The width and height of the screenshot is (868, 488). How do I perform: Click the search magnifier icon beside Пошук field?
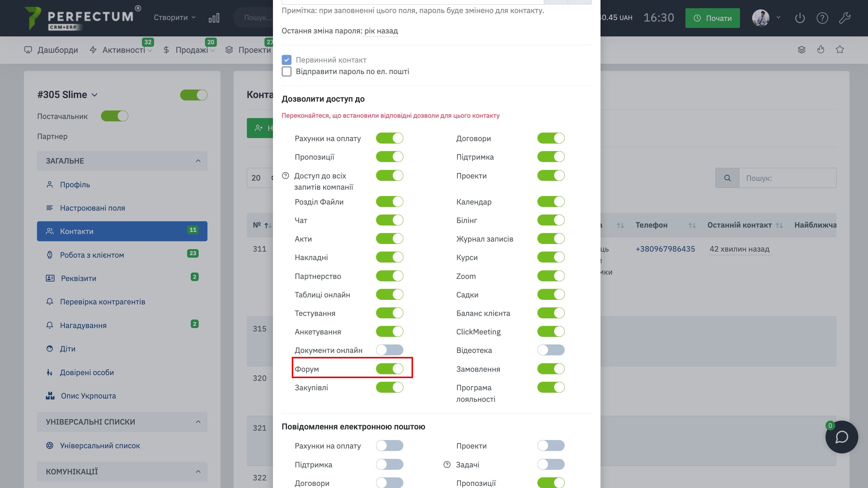pyautogui.click(x=727, y=178)
